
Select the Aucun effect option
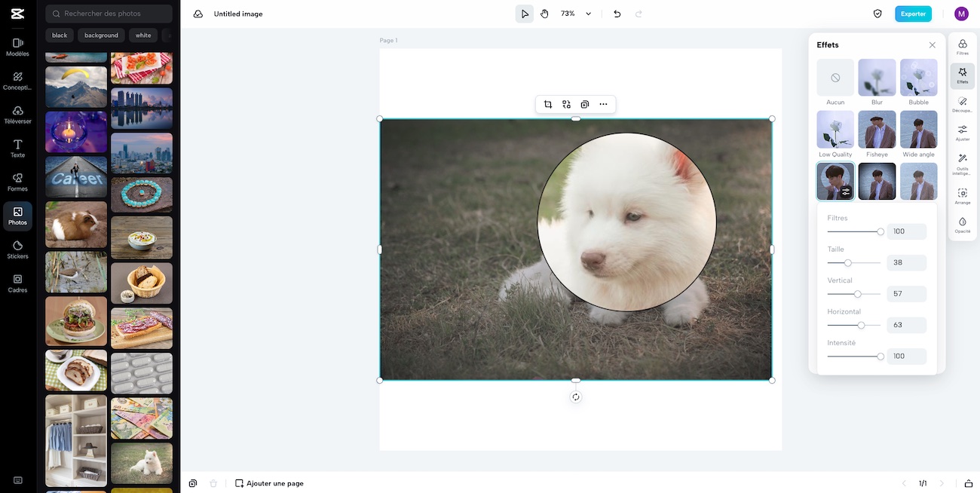tap(835, 78)
